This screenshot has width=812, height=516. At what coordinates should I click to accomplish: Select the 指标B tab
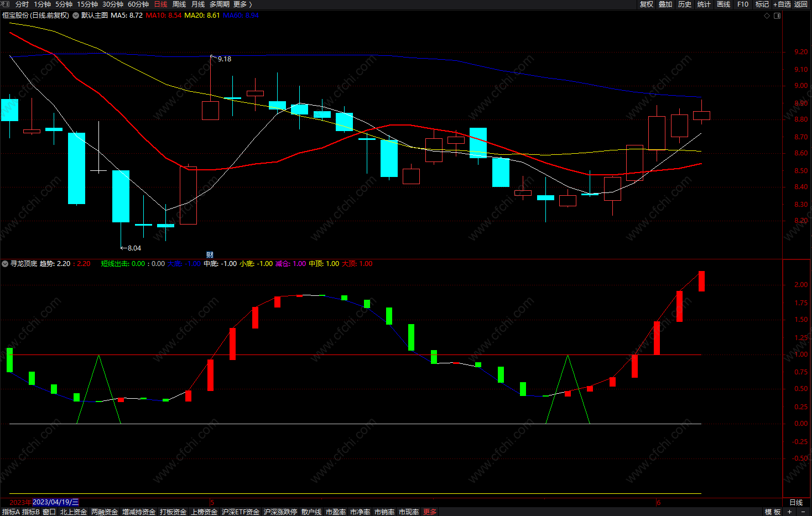tap(31, 512)
